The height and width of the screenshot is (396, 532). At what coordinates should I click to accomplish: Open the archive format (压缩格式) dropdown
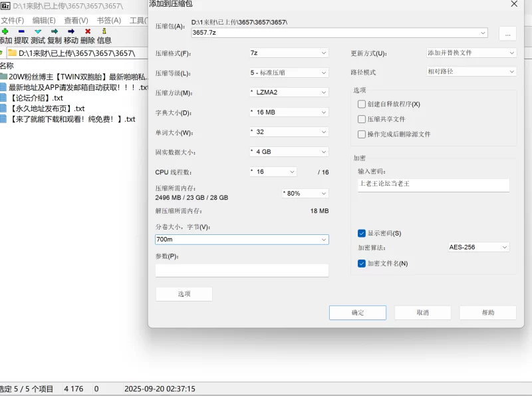coord(289,53)
